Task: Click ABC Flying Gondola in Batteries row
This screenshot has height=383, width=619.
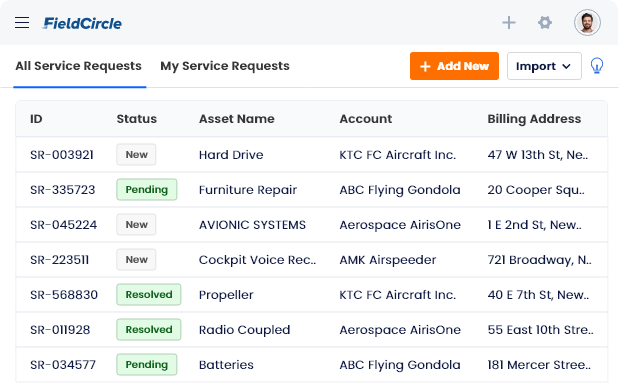Action: pos(400,365)
